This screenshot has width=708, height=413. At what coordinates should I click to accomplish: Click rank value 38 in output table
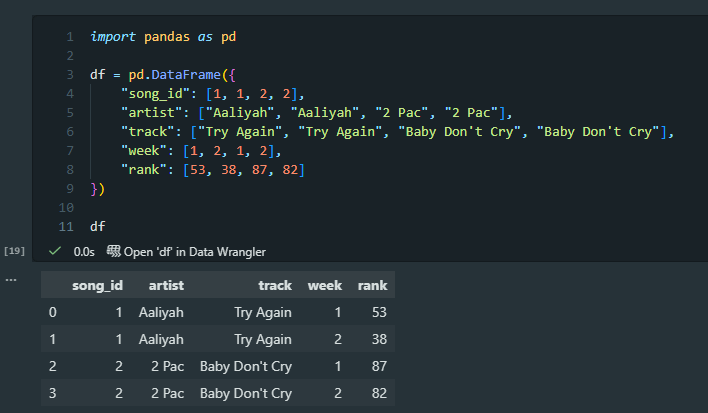pos(376,340)
